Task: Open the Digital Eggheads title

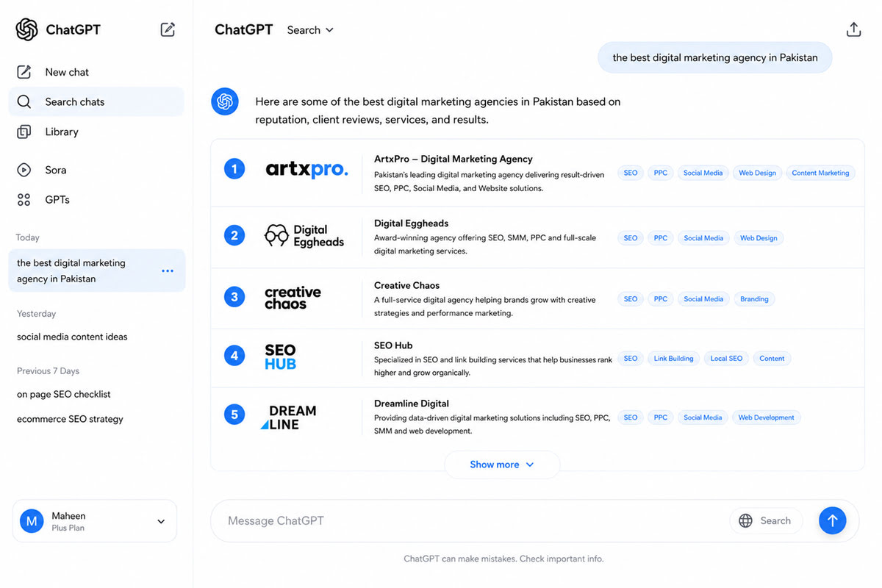Action: pos(411,223)
